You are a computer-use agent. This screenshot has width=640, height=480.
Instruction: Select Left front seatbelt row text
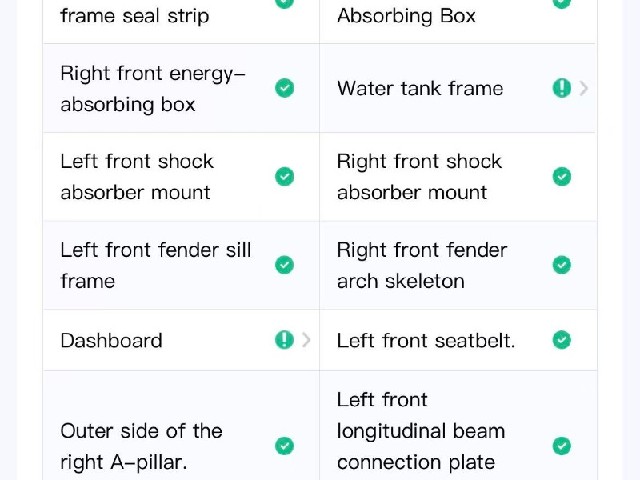pos(426,341)
